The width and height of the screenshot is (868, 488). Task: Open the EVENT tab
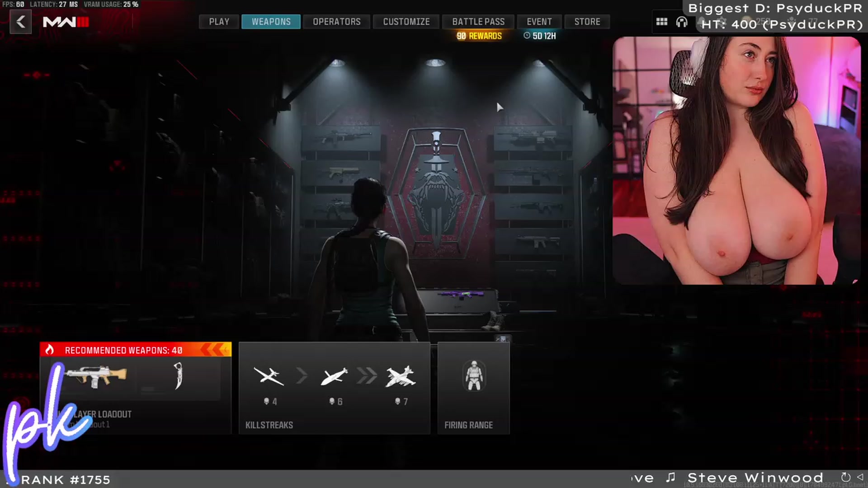pyautogui.click(x=539, y=22)
